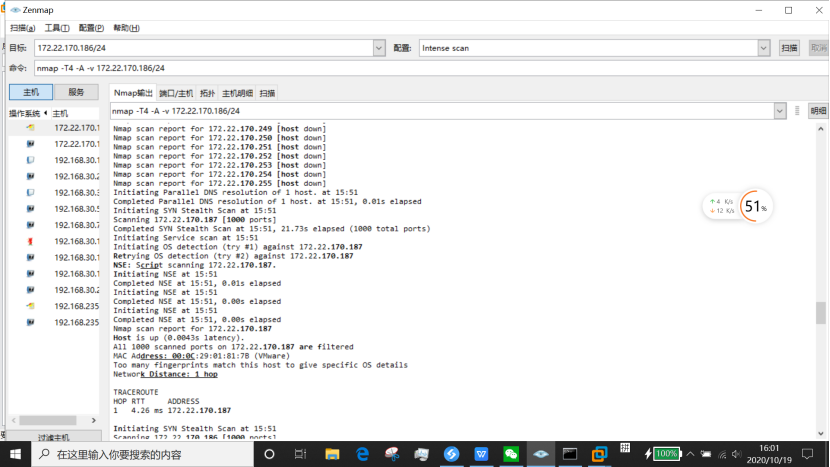Screen dimensions: 830x467
Task: Click the 51% memory usage floating widget
Action: point(755,206)
